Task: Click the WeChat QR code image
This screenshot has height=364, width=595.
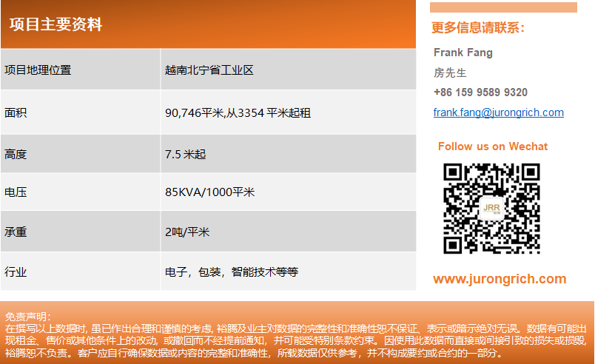Action: (491, 208)
